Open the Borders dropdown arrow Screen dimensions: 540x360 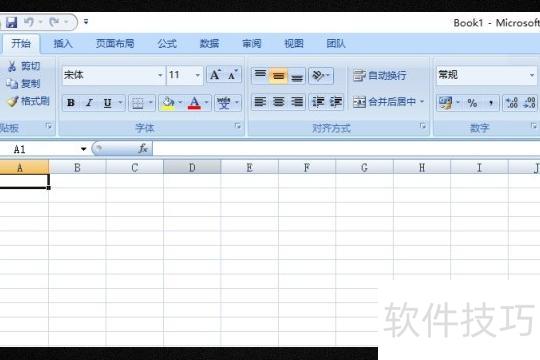pos(150,103)
